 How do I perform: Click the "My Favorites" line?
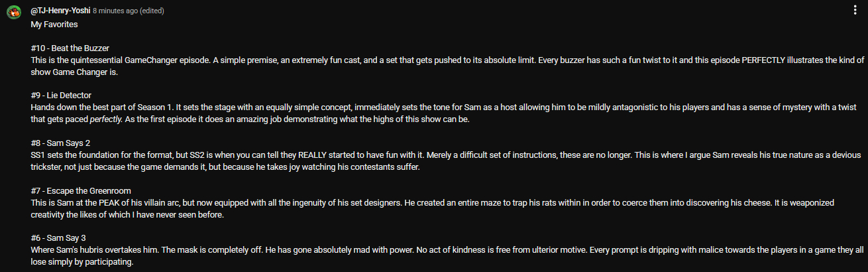click(54, 25)
